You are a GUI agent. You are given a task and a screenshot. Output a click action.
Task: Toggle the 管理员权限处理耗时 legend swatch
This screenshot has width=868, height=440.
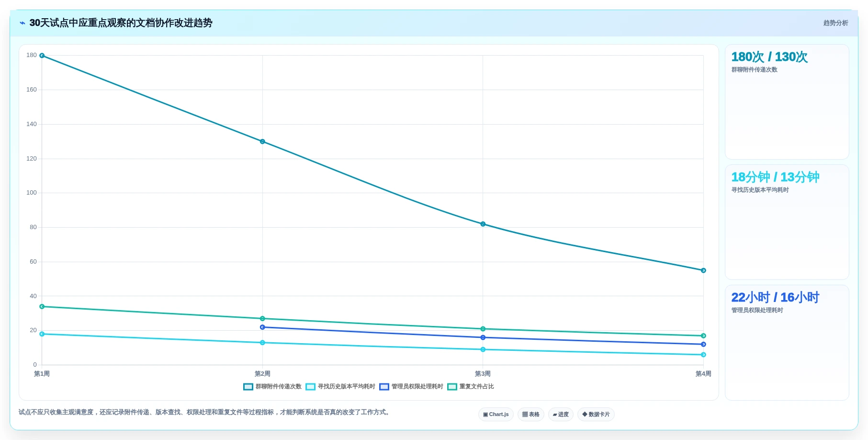pyautogui.click(x=384, y=387)
